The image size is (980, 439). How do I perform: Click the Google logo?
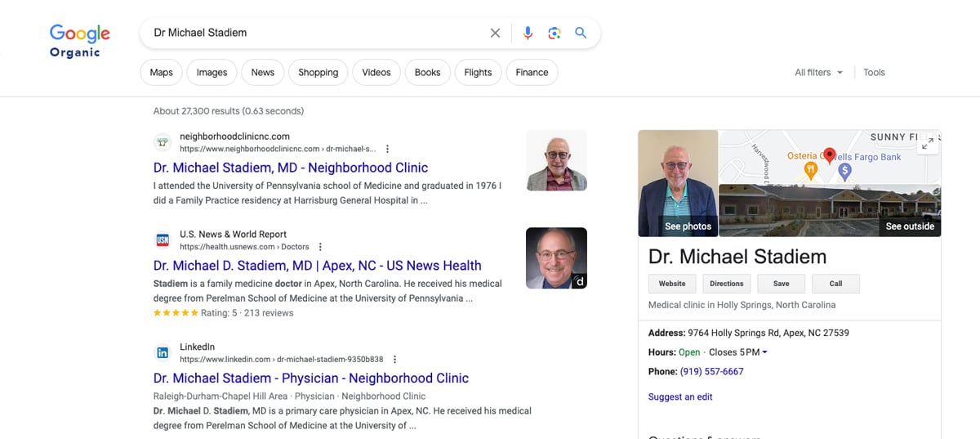point(79,34)
